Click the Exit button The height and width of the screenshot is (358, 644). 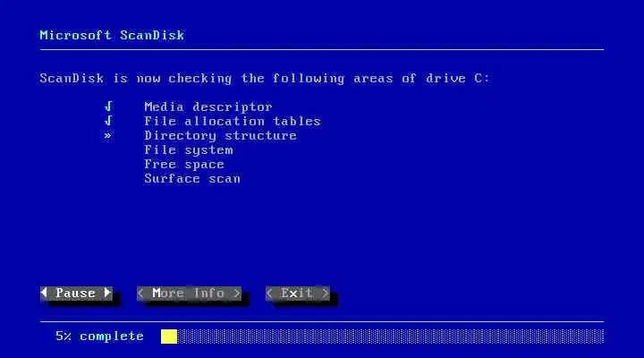298,293
